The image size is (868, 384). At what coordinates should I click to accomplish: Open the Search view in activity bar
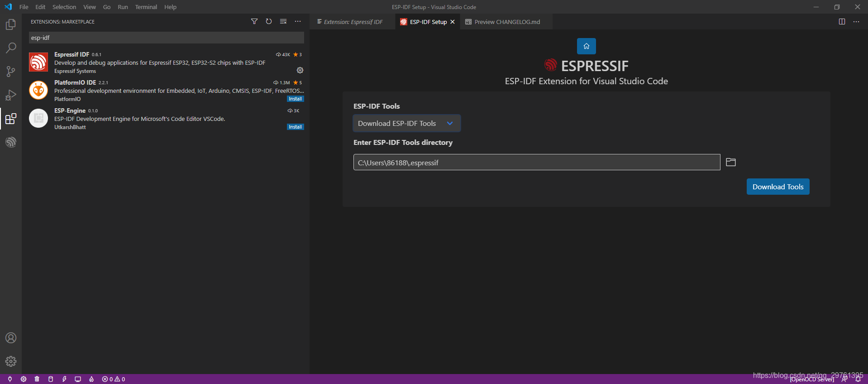(x=11, y=48)
